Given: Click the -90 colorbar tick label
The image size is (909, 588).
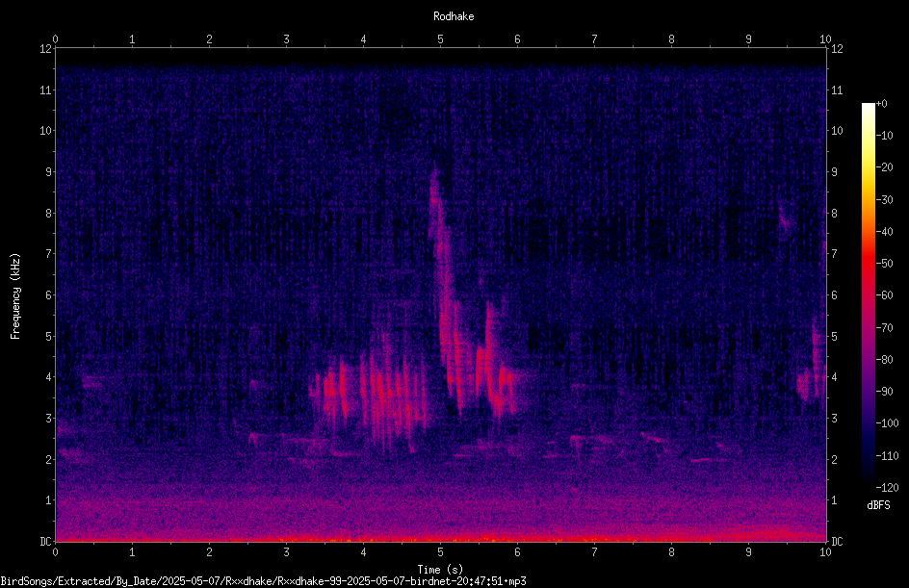Looking at the screenshot, I should tap(884, 391).
